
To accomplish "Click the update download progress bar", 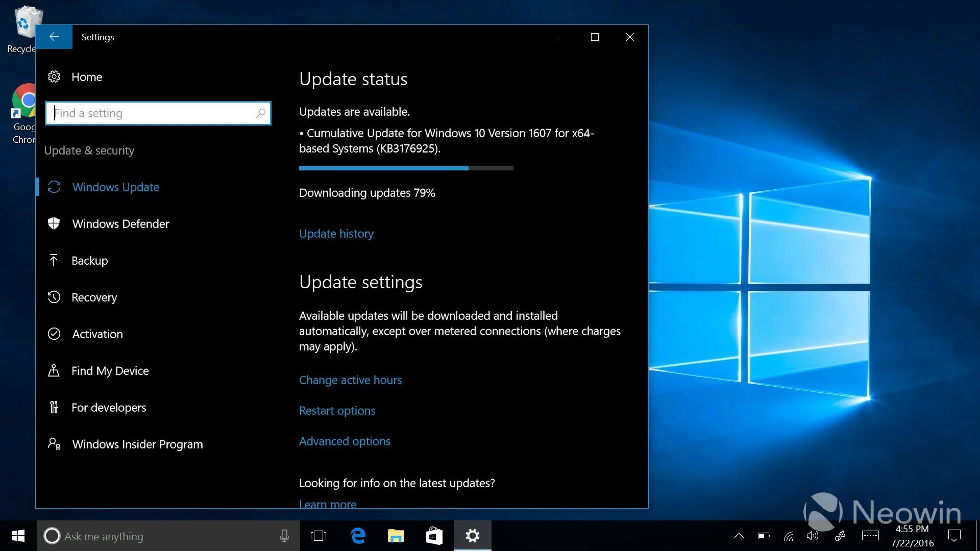I will pos(406,168).
